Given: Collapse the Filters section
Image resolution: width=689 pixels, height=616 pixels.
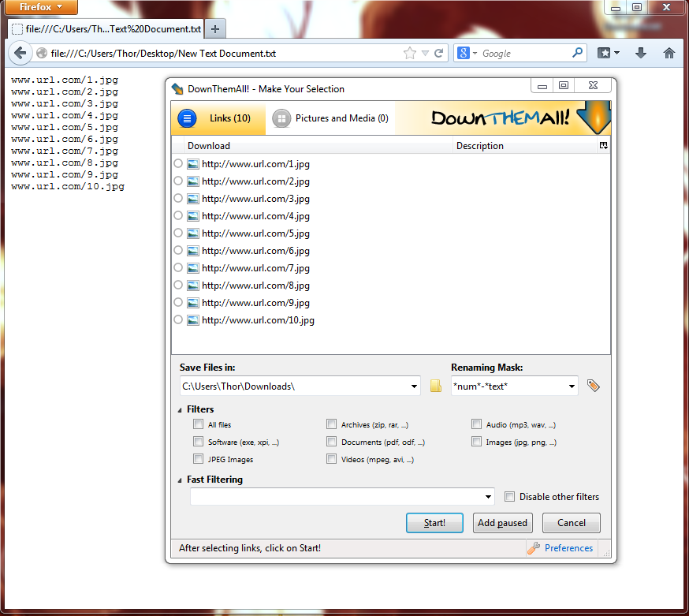Looking at the screenshot, I should 180,410.
